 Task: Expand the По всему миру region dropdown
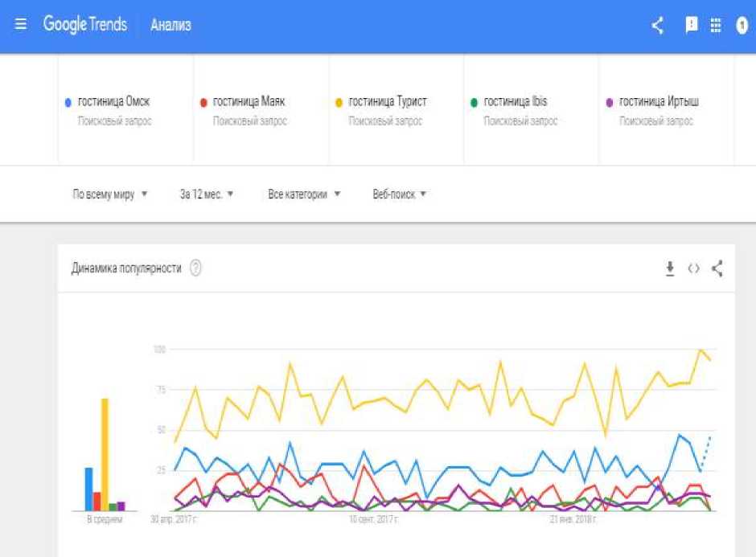pyautogui.click(x=110, y=195)
